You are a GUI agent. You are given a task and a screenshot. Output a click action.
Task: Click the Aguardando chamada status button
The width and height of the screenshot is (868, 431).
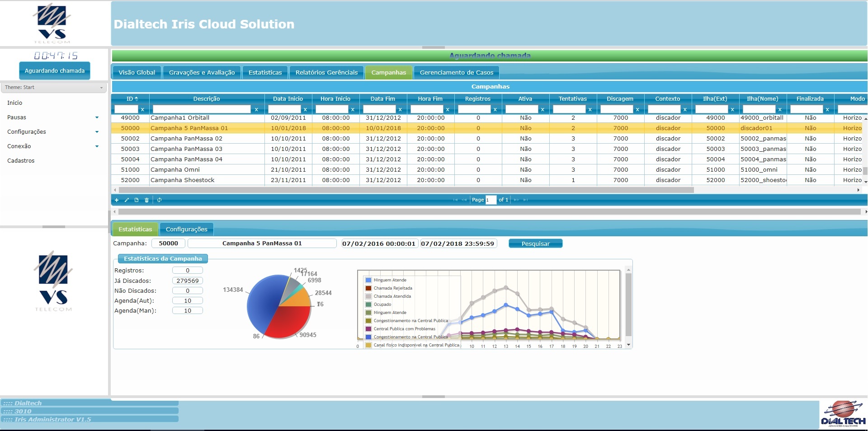point(54,70)
